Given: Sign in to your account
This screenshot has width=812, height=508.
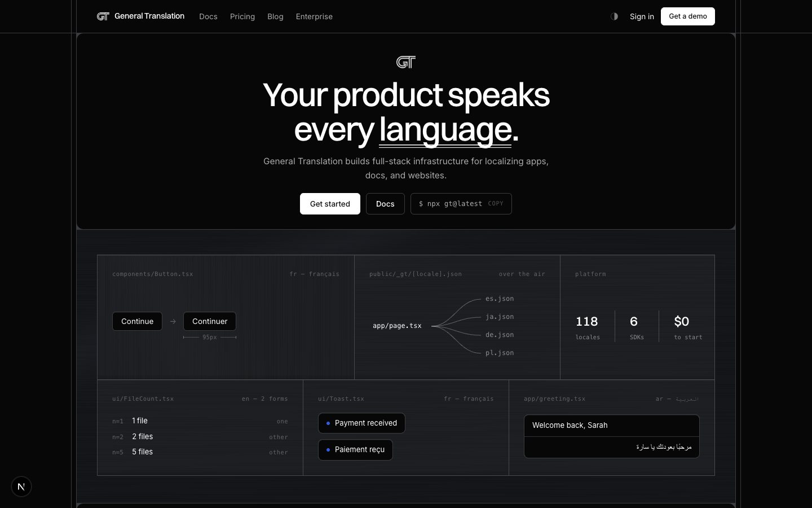Looking at the screenshot, I should 642,16.
